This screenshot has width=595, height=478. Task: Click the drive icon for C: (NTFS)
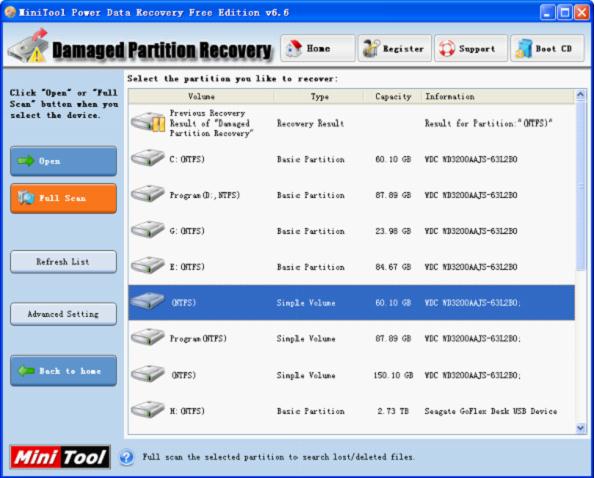(x=148, y=157)
